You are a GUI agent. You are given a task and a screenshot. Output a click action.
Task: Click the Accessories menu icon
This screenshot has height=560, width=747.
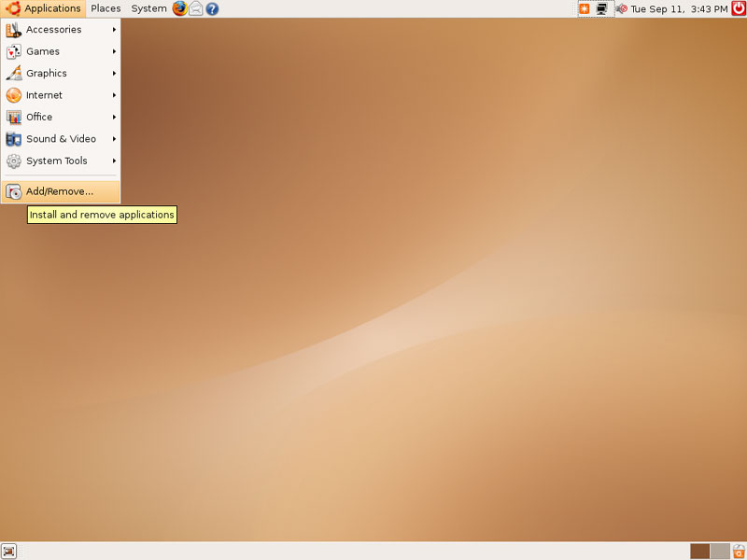point(13,30)
